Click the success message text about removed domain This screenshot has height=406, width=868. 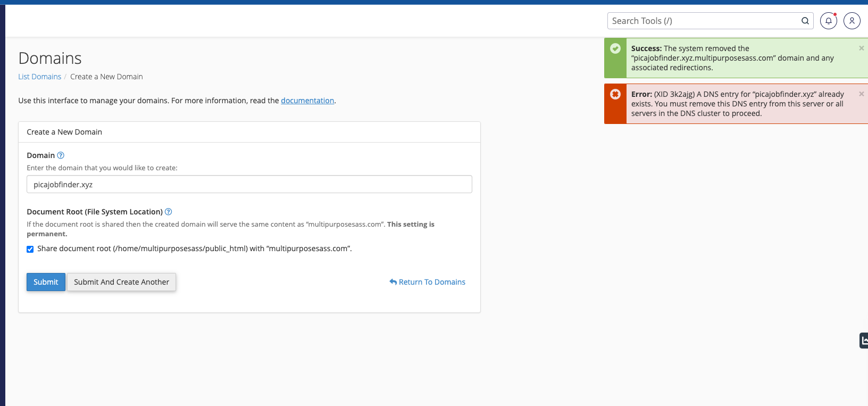[x=732, y=58]
